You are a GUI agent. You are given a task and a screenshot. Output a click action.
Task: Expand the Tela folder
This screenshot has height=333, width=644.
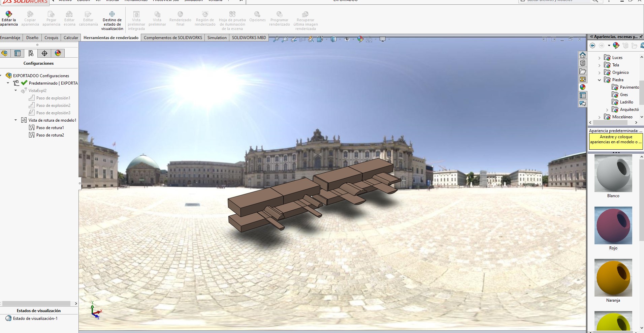click(599, 65)
